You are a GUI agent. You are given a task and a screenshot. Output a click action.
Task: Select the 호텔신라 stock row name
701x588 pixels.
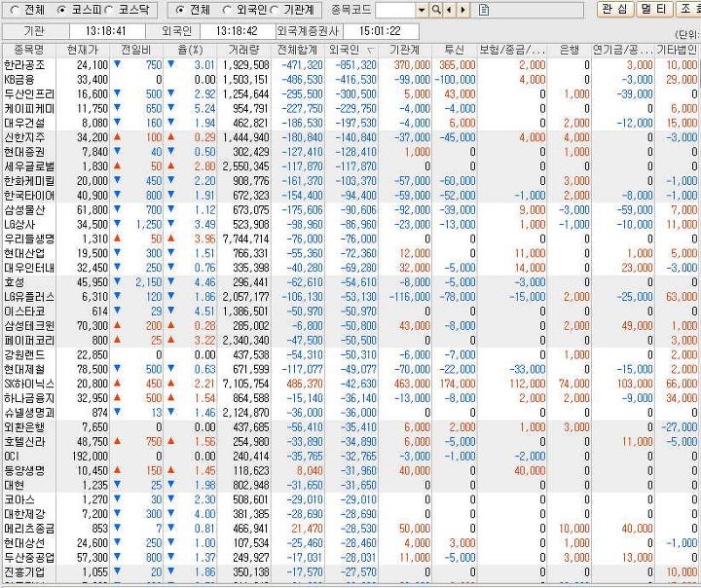click(24, 441)
